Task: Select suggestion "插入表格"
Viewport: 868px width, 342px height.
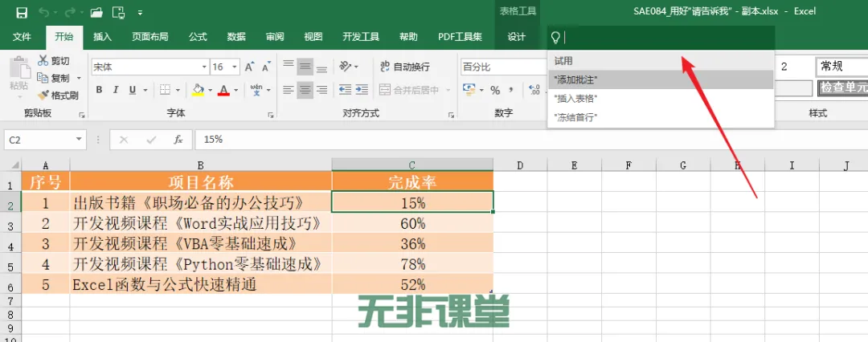Action: point(661,99)
